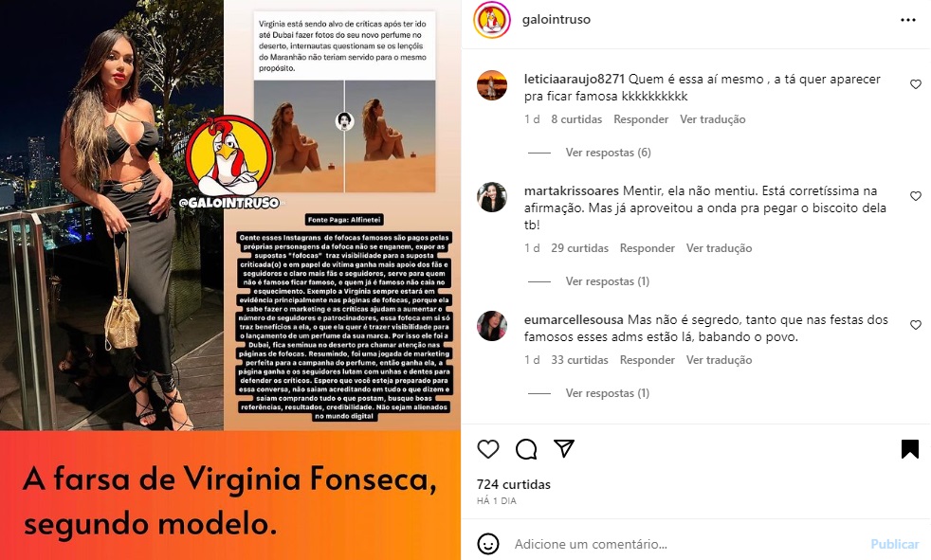Toggle the saved bookmark icon
Viewport: 931px width, 560px height.
(909, 449)
